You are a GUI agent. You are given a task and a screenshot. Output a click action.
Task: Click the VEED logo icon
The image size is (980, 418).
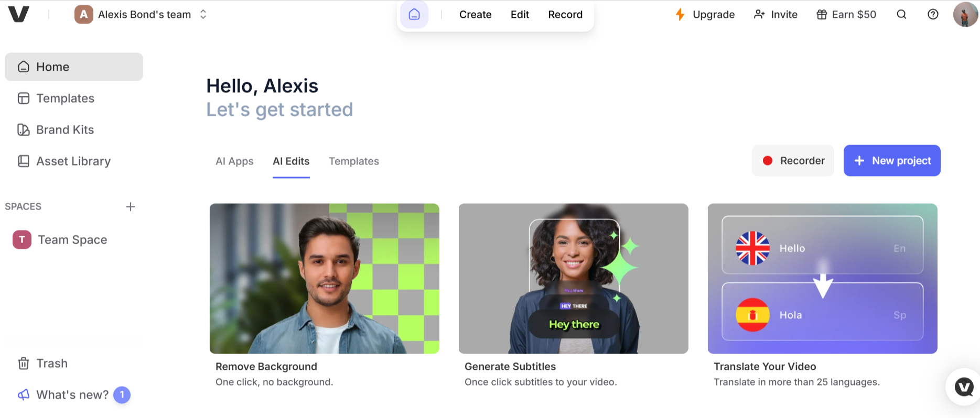[18, 14]
